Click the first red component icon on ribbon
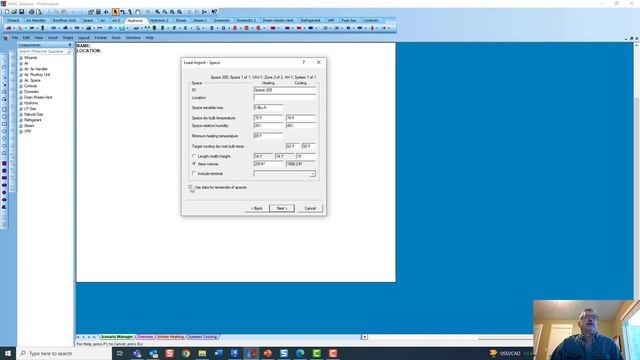Viewport: 640px width, 360px height. tap(9, 28)
